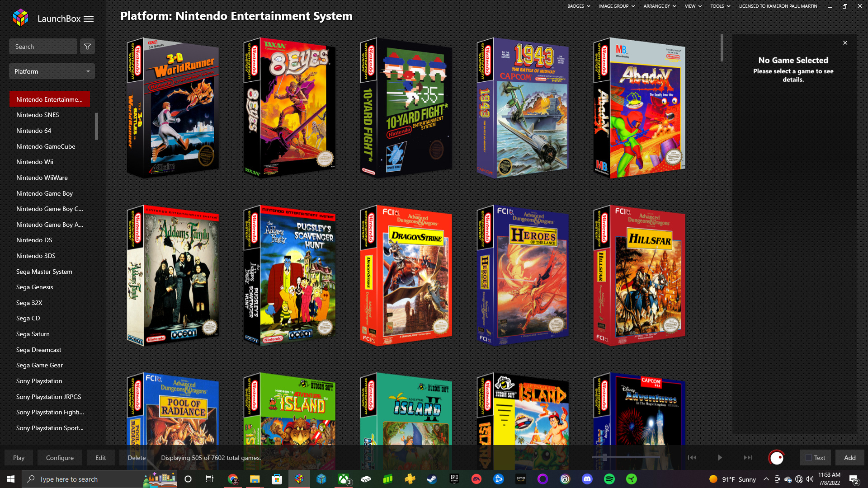Select 8 Eyes box art
This screenshot has height=488, width=868.
pos(289,108)
